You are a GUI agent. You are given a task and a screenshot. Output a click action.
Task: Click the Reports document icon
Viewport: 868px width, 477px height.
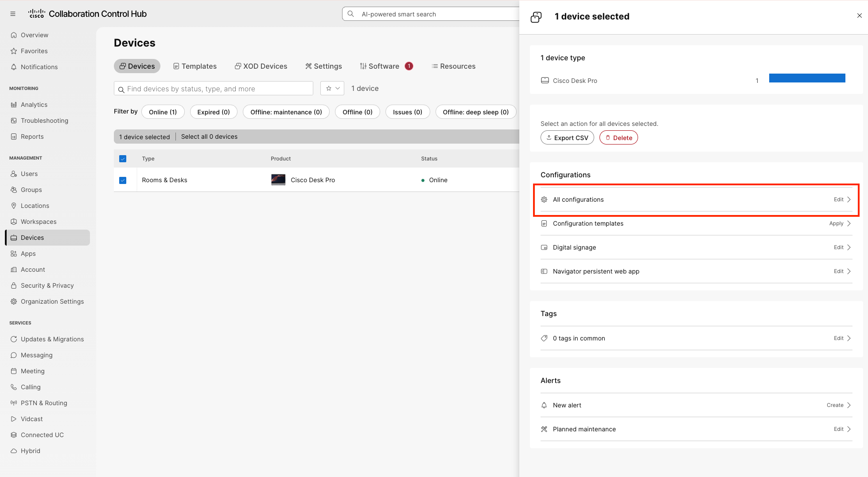14,137
